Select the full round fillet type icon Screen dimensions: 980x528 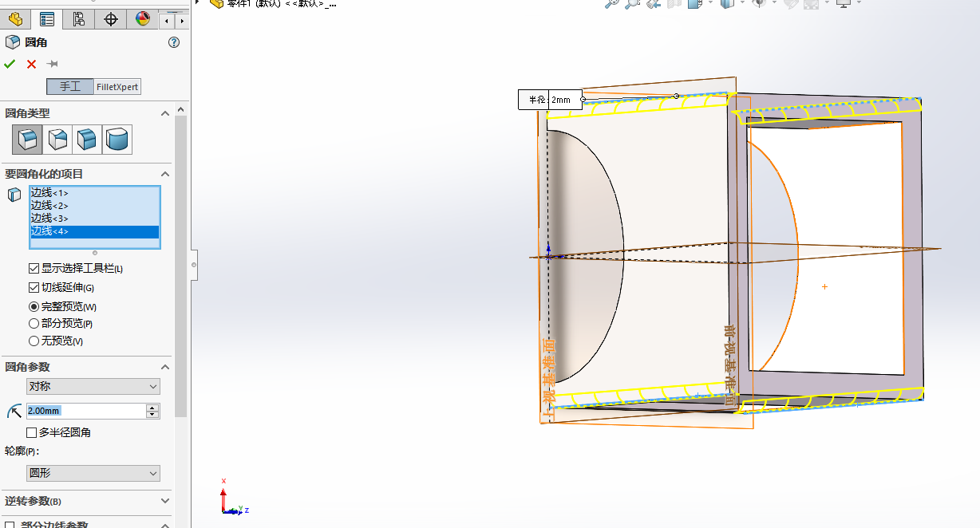pyautogui.click(x=117, y=140)
